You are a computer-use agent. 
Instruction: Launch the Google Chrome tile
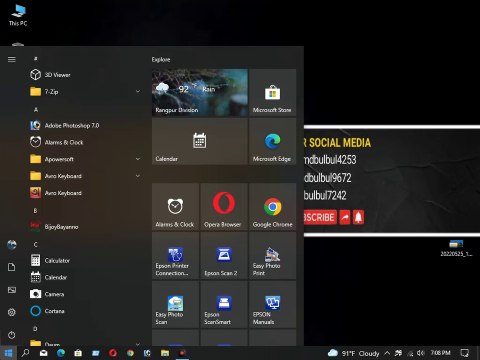click(272, 207)
